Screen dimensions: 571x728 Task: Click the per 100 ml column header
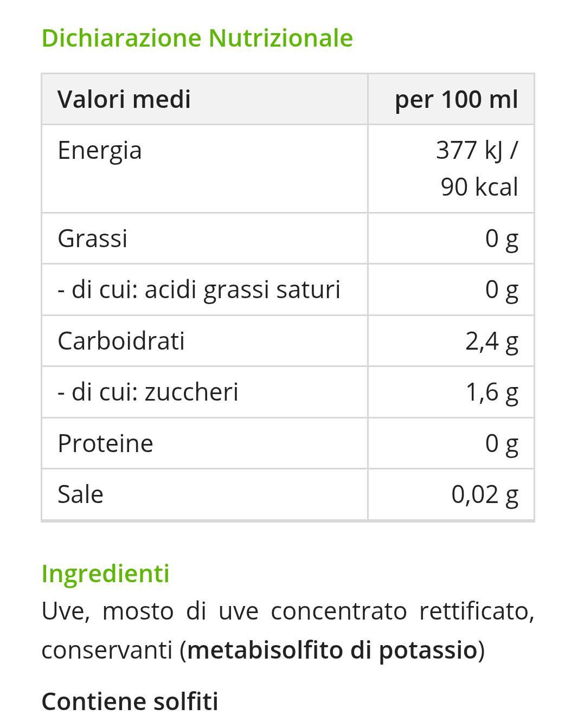(x=457, y=100)
